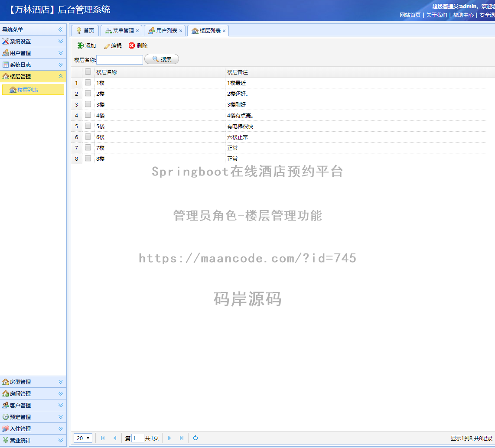Screen dimensions: 495x448
Task: Click the Customer Management icon
Action: pos(5,405)
